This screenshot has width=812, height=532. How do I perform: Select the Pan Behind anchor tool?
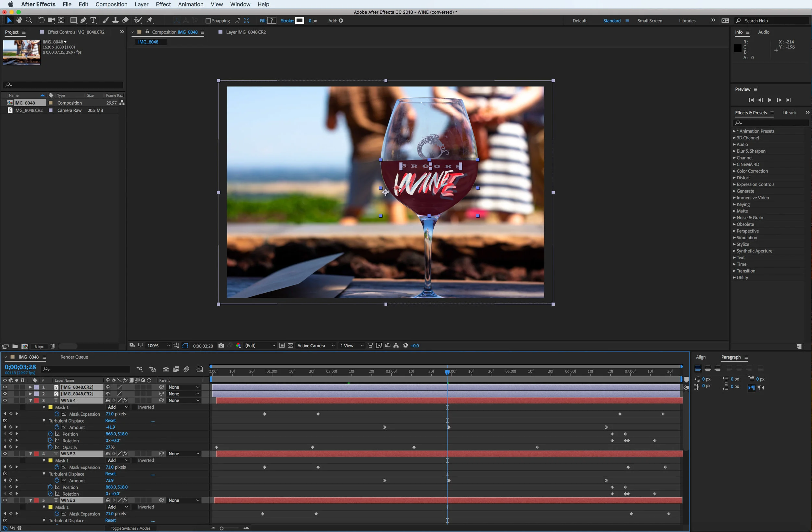[x=61, y=20]
